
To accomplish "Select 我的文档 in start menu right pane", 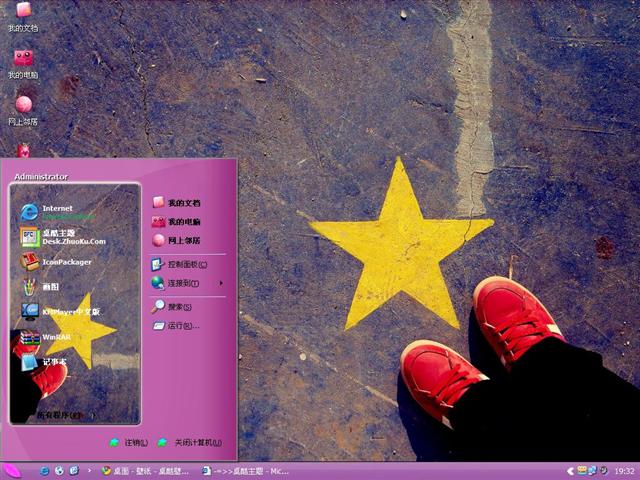I will coord(176,202).
